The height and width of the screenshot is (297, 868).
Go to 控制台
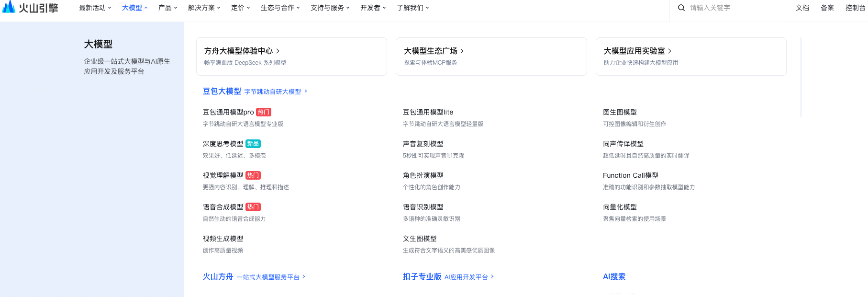coord(855,8)
